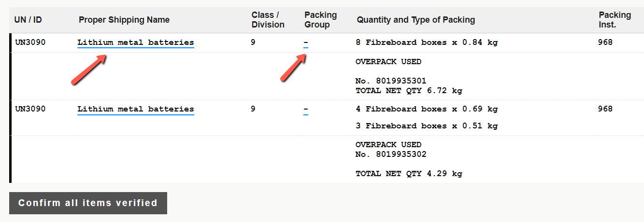Viewport: 644px width, 222px height.
Task: Click the 3 Fibreboard boxes x 0.51 kg entry
Action: (427, 126)
